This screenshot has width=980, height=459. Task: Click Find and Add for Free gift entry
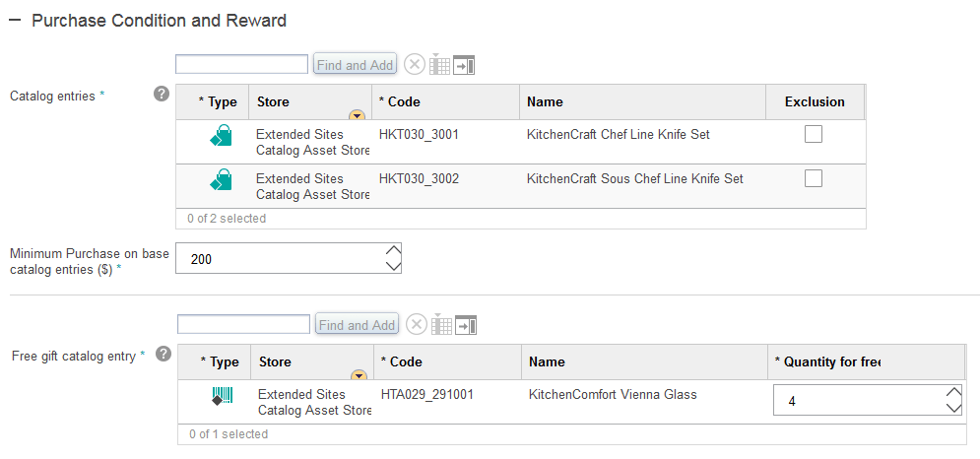(358, 325)
